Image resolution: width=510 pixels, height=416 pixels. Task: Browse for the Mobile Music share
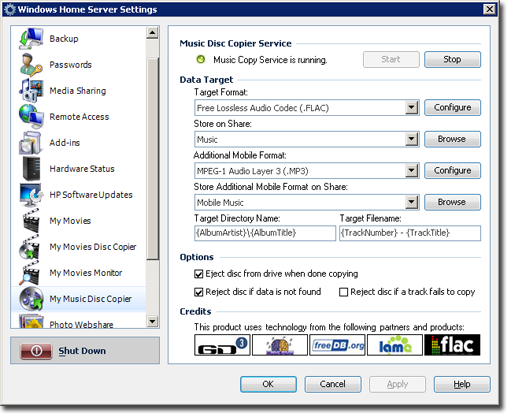[452, 202]
